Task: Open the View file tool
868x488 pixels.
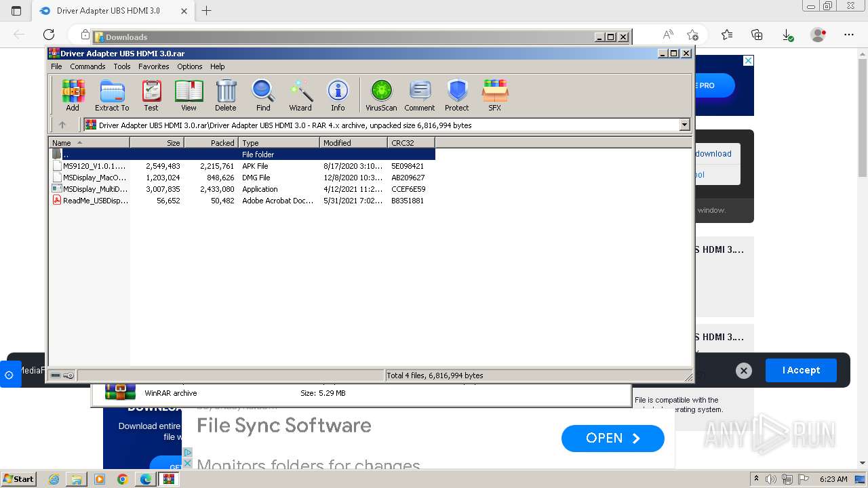Action: pos(189,95)
